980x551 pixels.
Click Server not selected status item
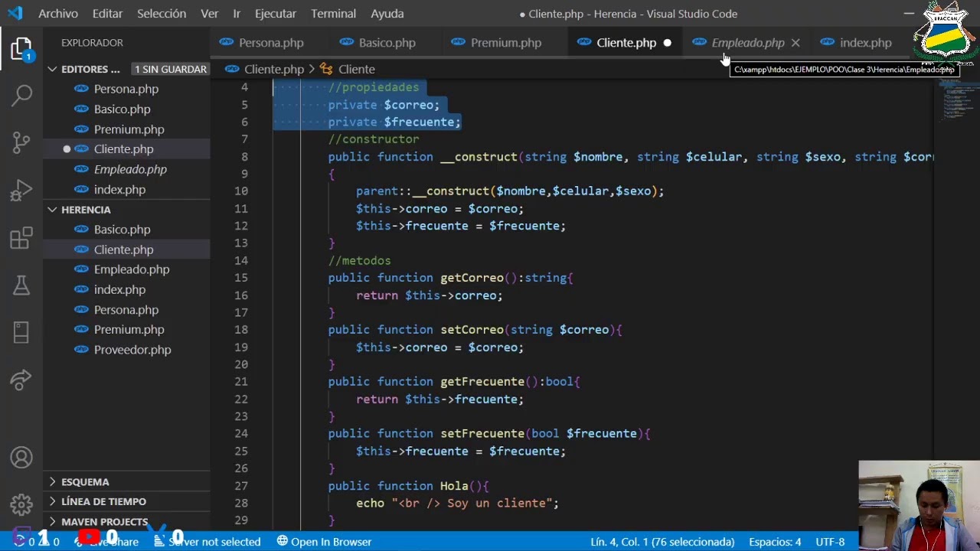[207, 542]
